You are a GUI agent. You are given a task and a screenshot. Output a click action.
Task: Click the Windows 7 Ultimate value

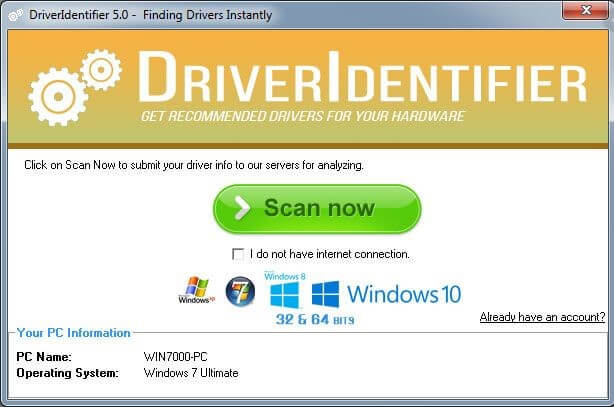point(191,373)
